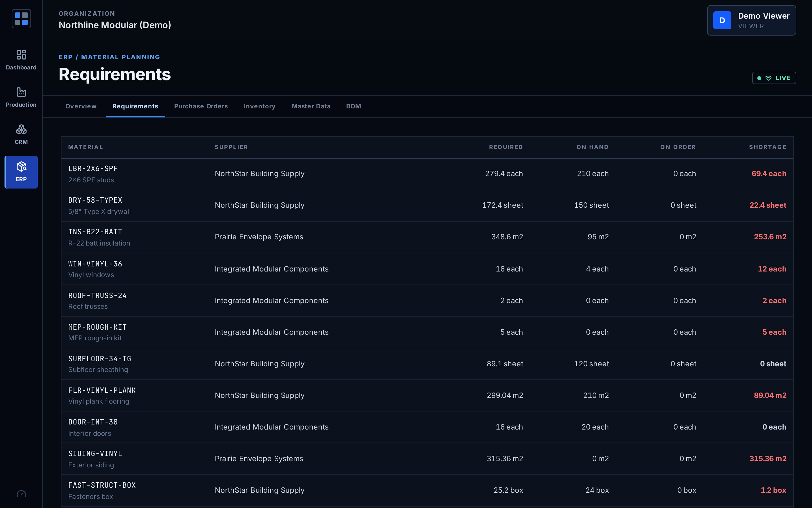Image resolution: width=812 pixels, height=508 pixels.
Task: Open the Production factory icon
Action: 21,92
